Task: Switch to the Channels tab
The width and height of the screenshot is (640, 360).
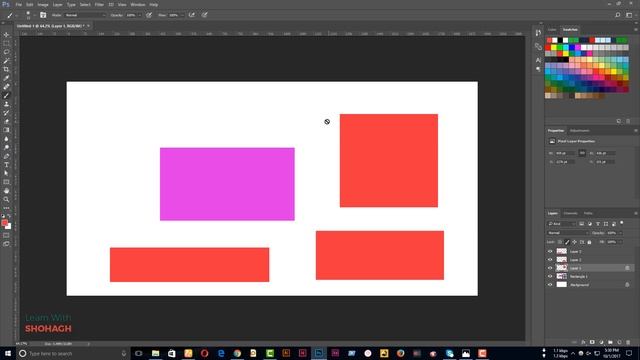Action: pos(570,213)
